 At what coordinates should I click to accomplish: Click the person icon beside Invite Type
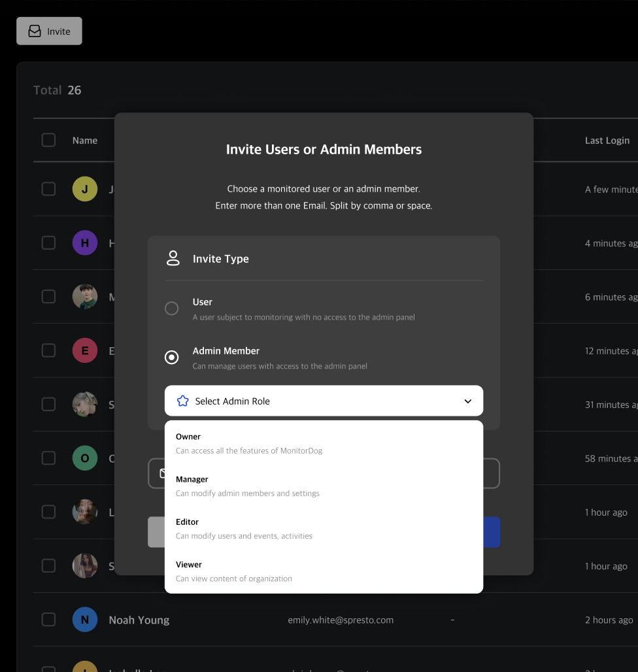click(x=173, y=258)
